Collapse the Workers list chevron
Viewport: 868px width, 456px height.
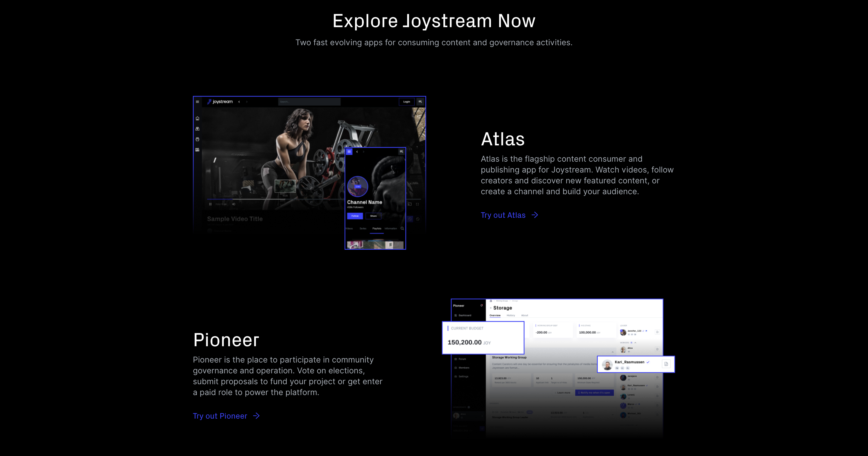(636, 343)
